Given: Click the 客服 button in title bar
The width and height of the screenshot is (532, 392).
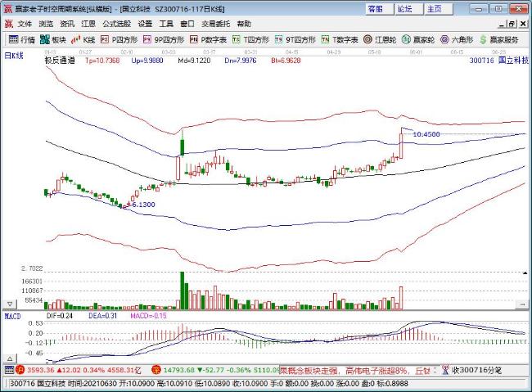Looking at the screenshot, I should coord(375,9).
